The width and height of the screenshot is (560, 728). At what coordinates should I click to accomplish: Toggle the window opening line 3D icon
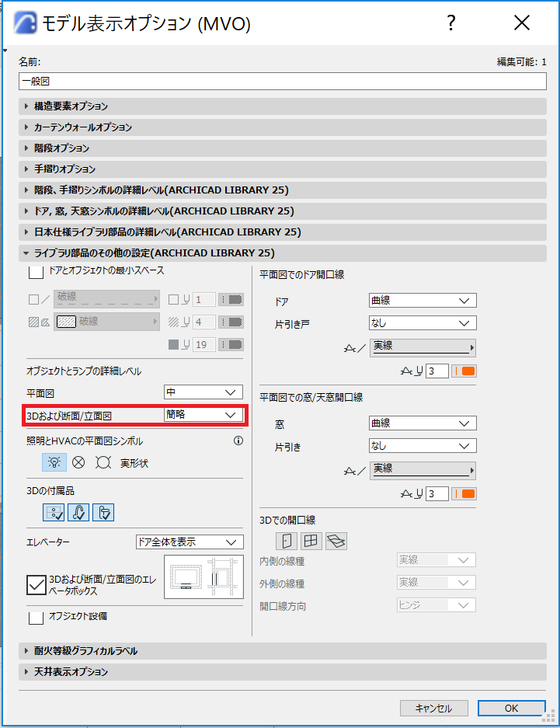(311, 541)
